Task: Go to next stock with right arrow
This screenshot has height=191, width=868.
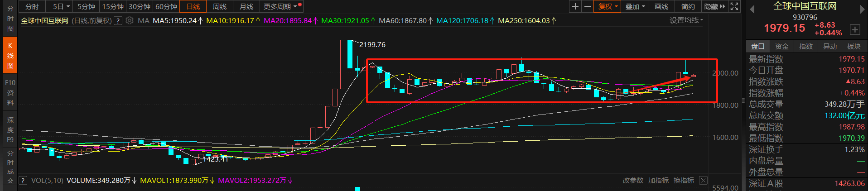Action: pos(862,9)
